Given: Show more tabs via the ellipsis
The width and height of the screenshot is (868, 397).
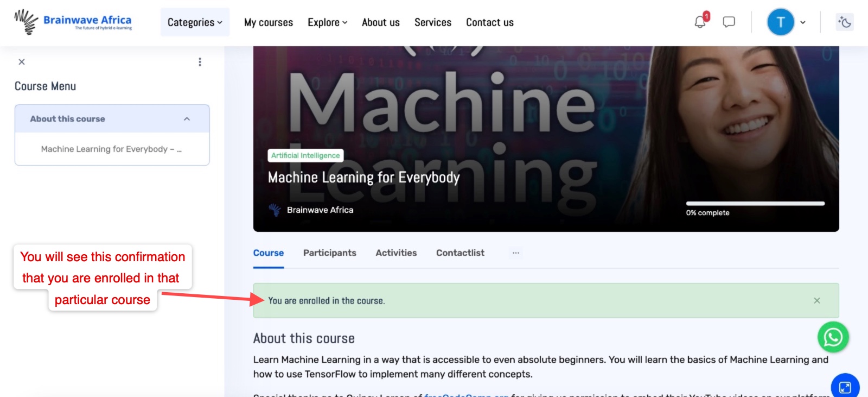Looking at the screenshot, I should pos(515,253).
